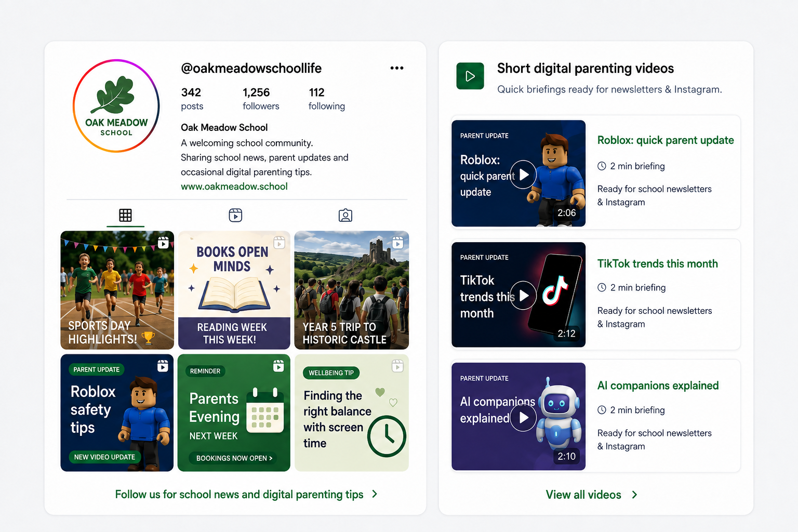Open the 112 following list
Viewport: 798px width, 532px height.
pos(327,99)
